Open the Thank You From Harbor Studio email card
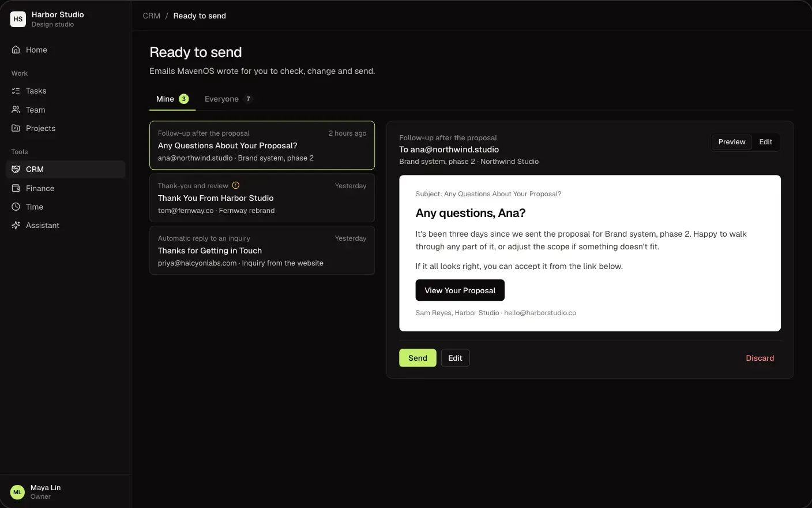Image resolution: width=812 pixels, height=508 pixels. click(x=262, y=198)
